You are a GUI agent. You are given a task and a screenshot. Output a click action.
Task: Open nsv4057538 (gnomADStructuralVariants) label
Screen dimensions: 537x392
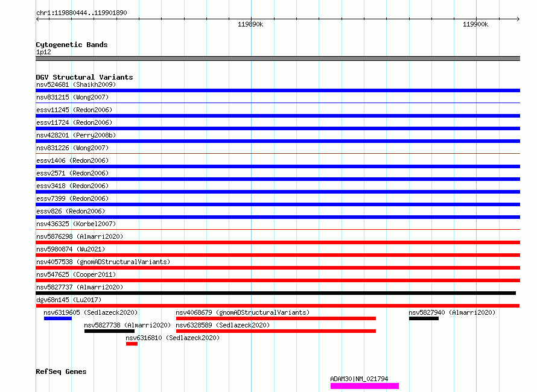pos(103,262)
